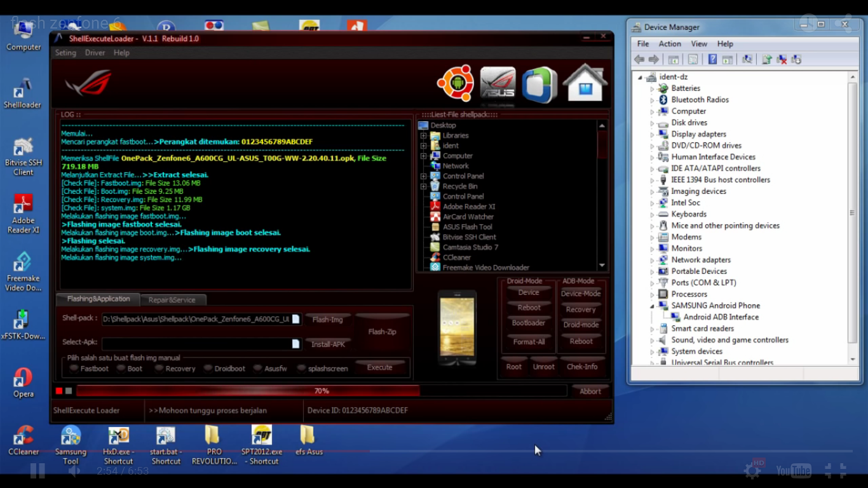This screenshot has width=868, height=488.
Task: Pause the video playback
Action: (x=37, y=471)
